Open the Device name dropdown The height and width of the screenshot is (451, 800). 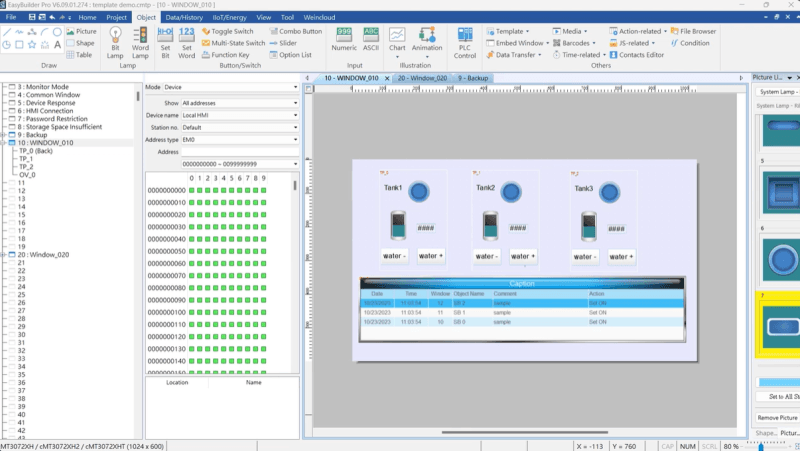pos(239,115)
